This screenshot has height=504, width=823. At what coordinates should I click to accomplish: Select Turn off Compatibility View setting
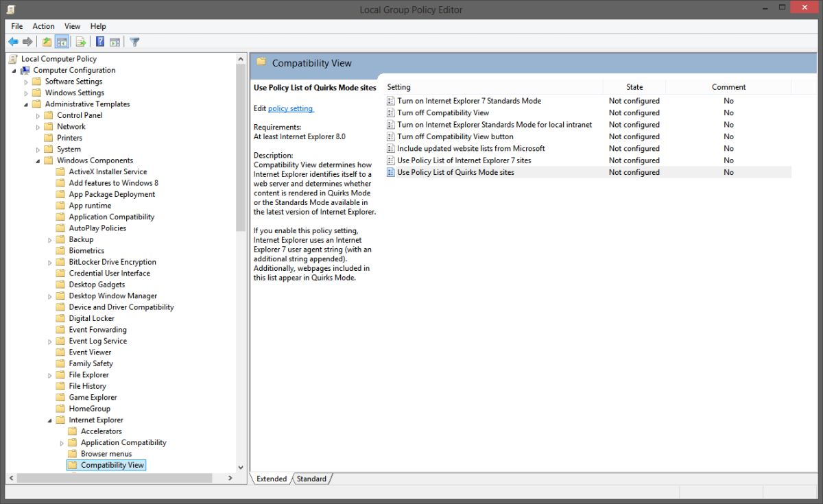pyautogui.click(x=443, y=112)
